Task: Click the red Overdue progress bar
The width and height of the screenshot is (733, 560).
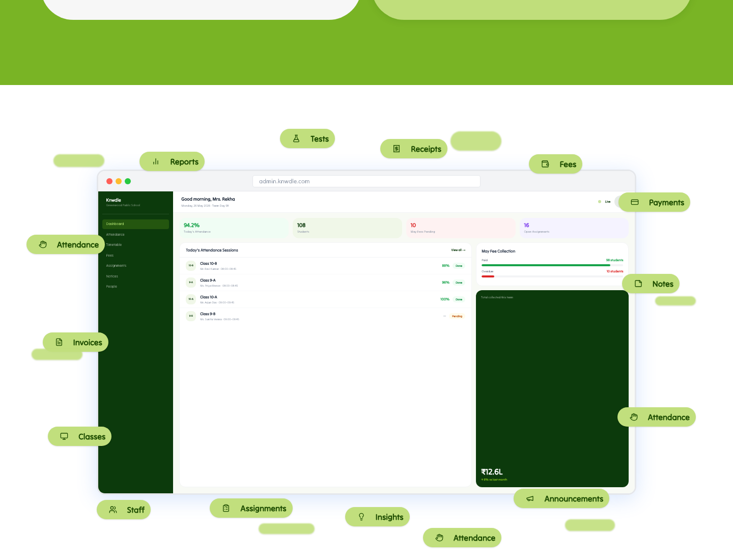Action: (488, 276)
